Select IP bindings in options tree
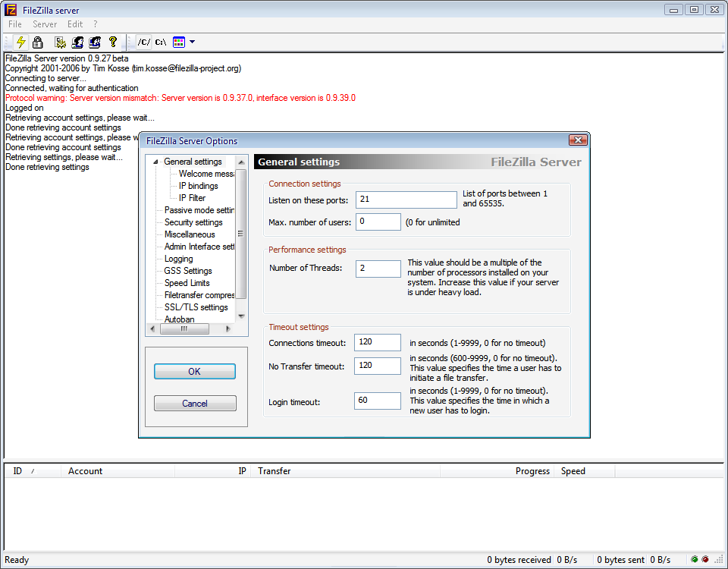728x569 pixels. click(198, 186)
